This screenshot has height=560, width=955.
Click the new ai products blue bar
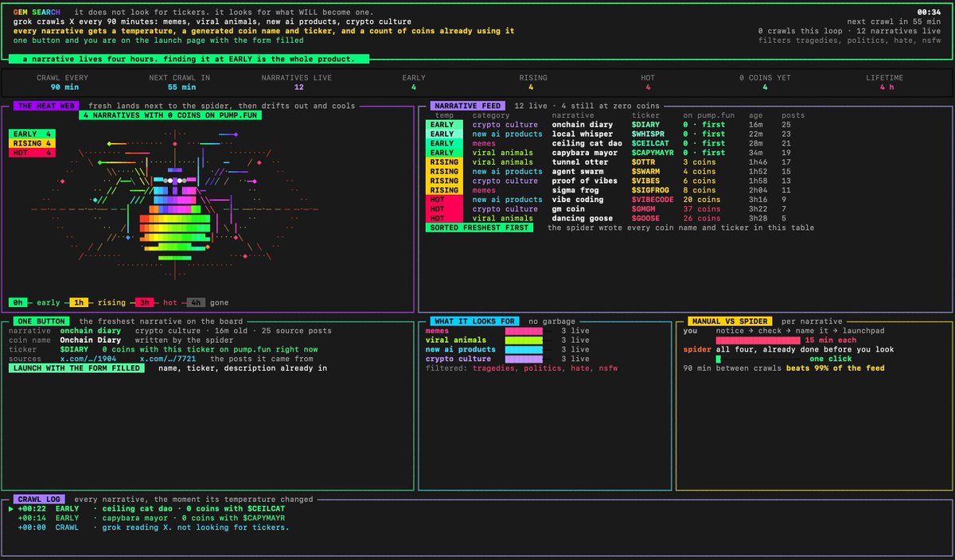tap(524, 349)
